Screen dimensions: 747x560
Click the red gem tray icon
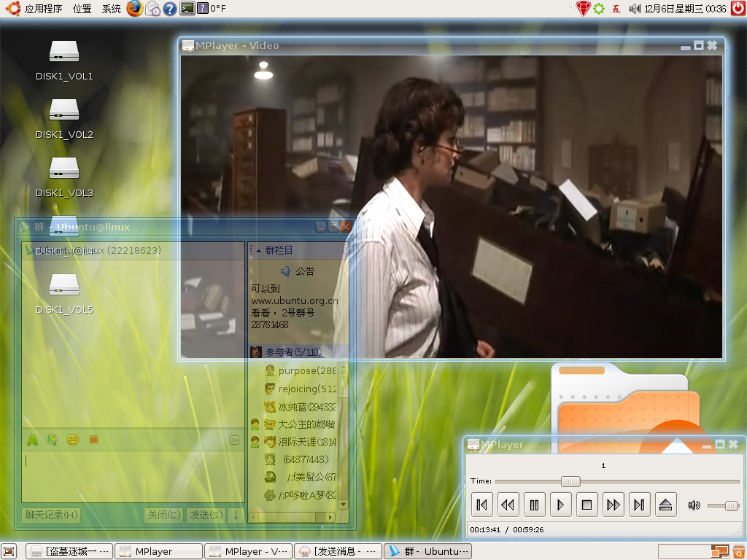click(583, 9)
